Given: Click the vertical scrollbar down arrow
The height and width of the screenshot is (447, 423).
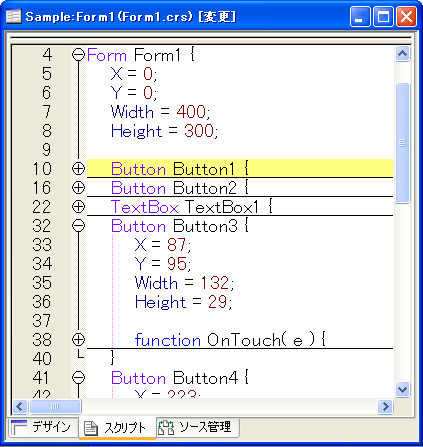Looking at the screenshot, I should tap(402, 389).
